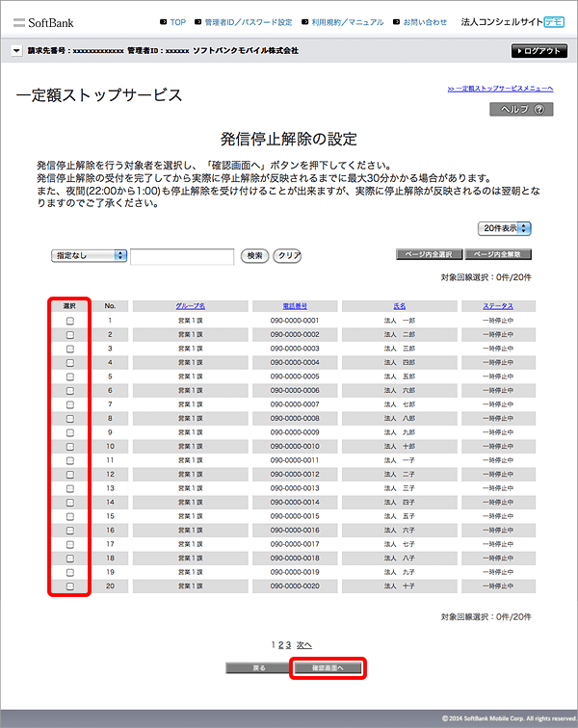Click the クリア clear button

pyautogui.click(x=287, y=256)
